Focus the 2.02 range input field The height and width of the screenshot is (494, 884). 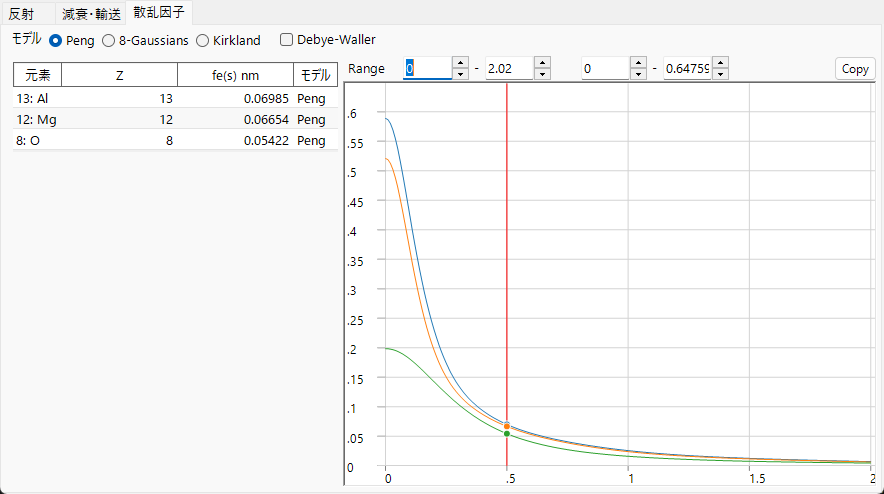(509, 69)
